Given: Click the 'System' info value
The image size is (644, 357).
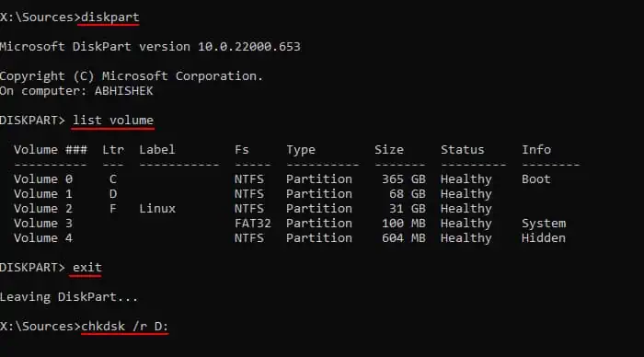Looking at the screenshot, I should coord(544,224).
